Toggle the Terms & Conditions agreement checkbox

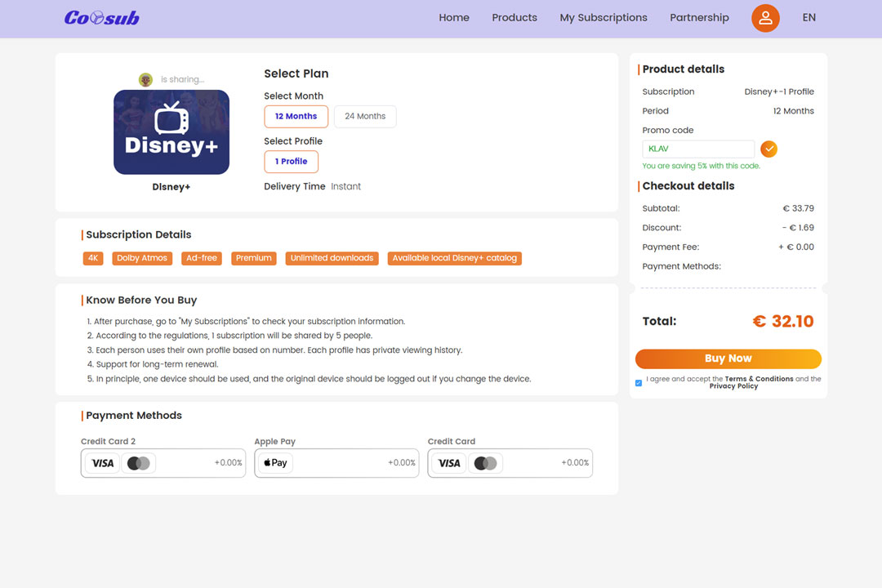[x=639, y=383]
